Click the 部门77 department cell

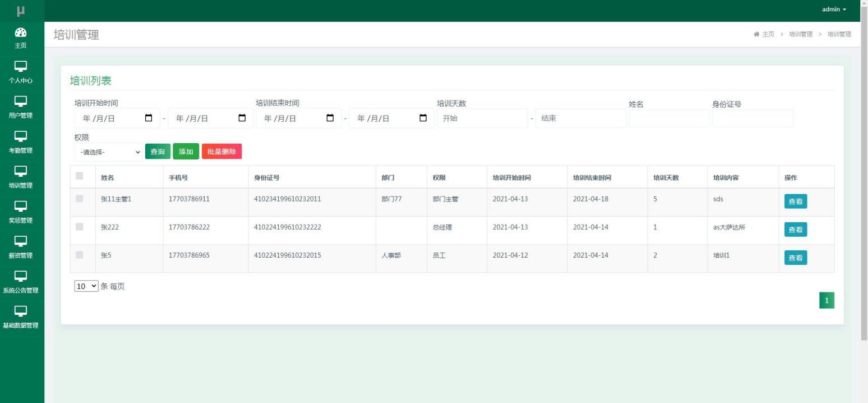[391, 199]
